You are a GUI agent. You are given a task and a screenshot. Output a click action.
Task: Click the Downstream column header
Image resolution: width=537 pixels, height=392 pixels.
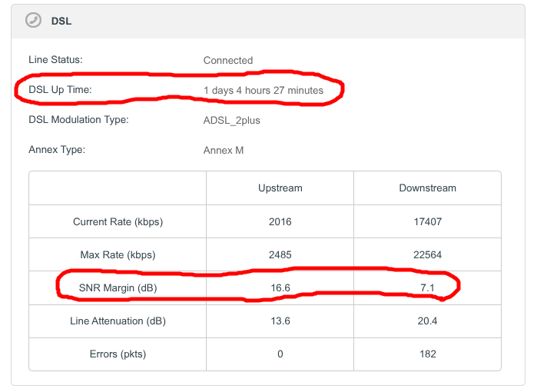427,188
